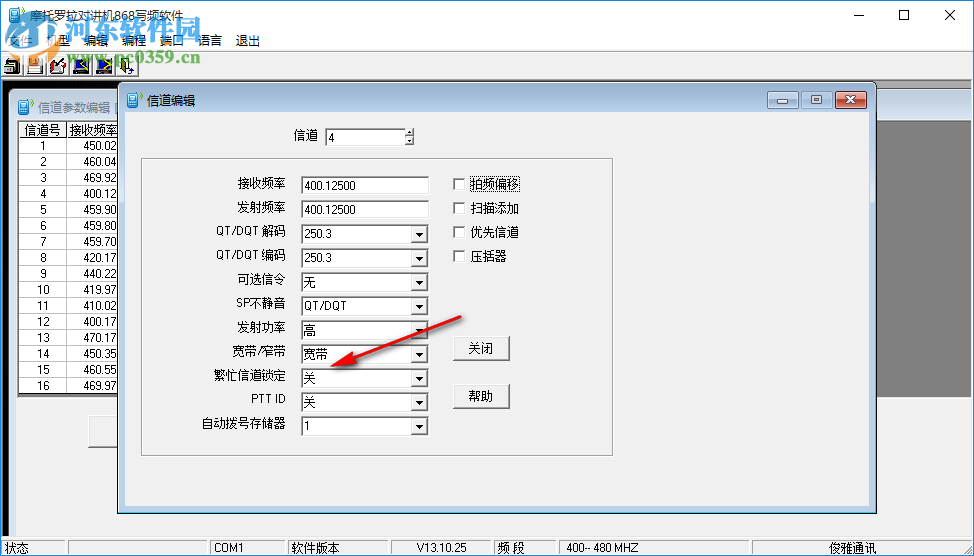Click the V13.10.25 version status entry
The image size is (974, 556).
(441, 548)
